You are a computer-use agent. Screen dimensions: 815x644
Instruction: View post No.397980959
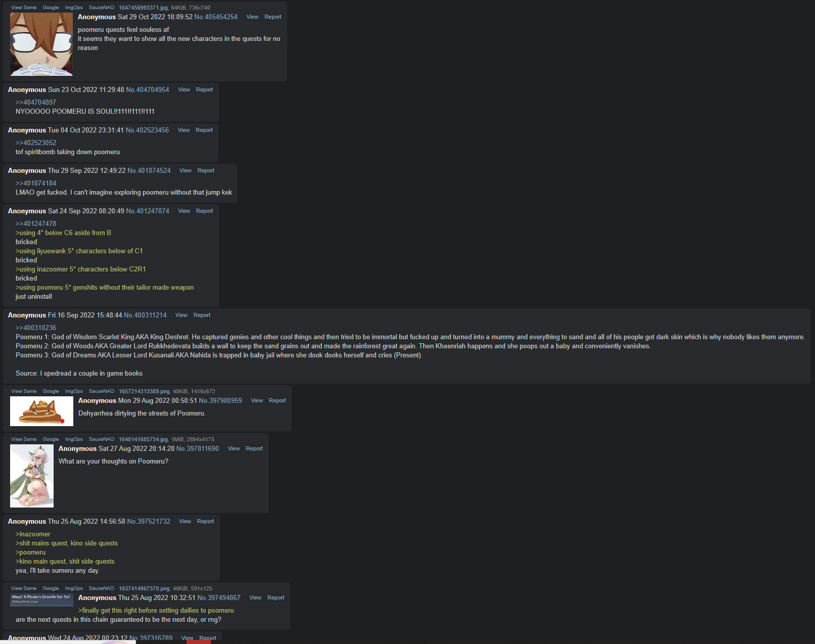click(x=257, y=400)
